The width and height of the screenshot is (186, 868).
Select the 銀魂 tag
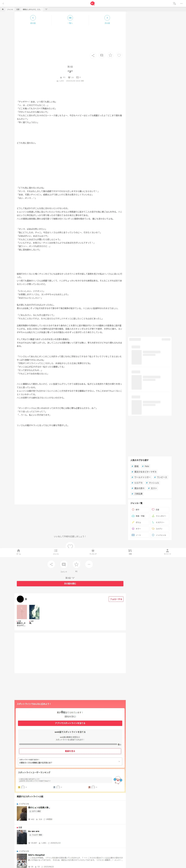(x=135, y=466)
